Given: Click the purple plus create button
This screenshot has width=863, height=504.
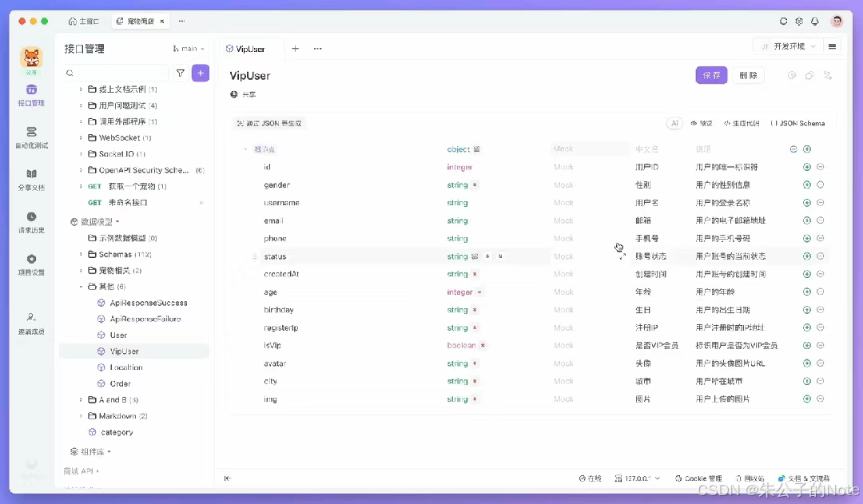Looking at the screenshot, I should coord(201,73).
